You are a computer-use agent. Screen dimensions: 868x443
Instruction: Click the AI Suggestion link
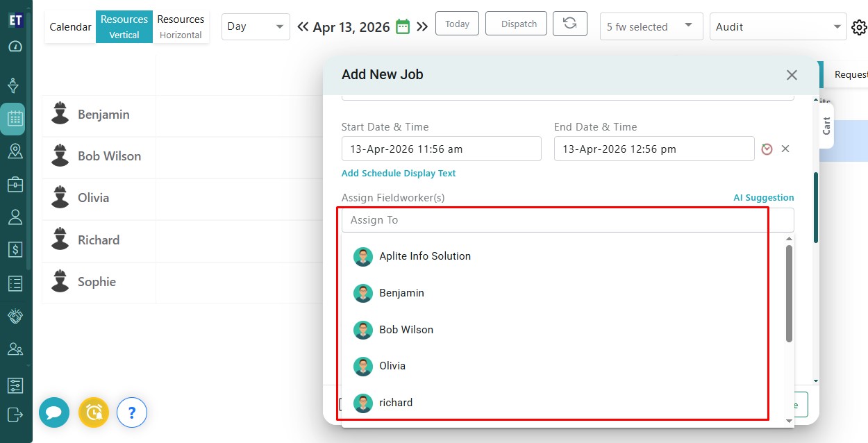coord(763,198)
